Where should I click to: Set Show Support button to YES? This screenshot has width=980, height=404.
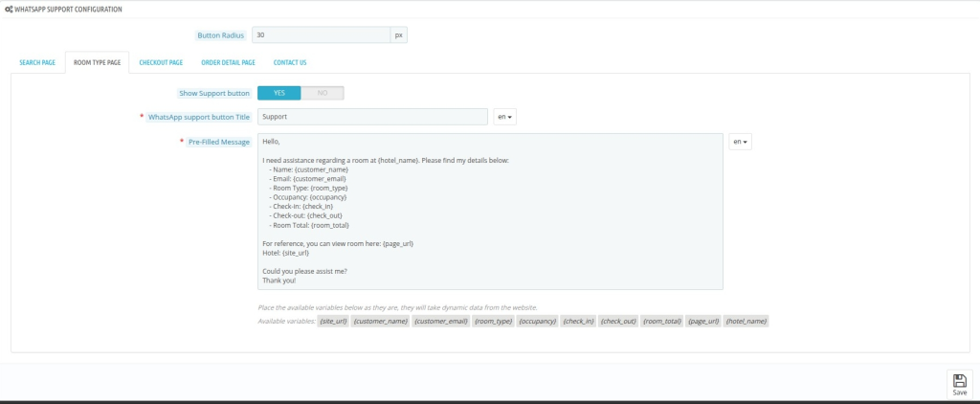(x=279, y=93)
